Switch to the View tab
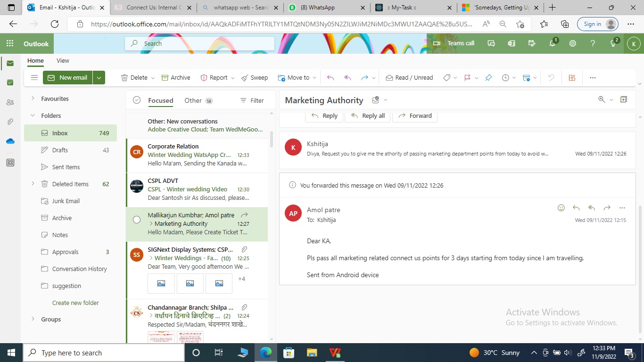The image size is (644, 362). pos(63,60)
